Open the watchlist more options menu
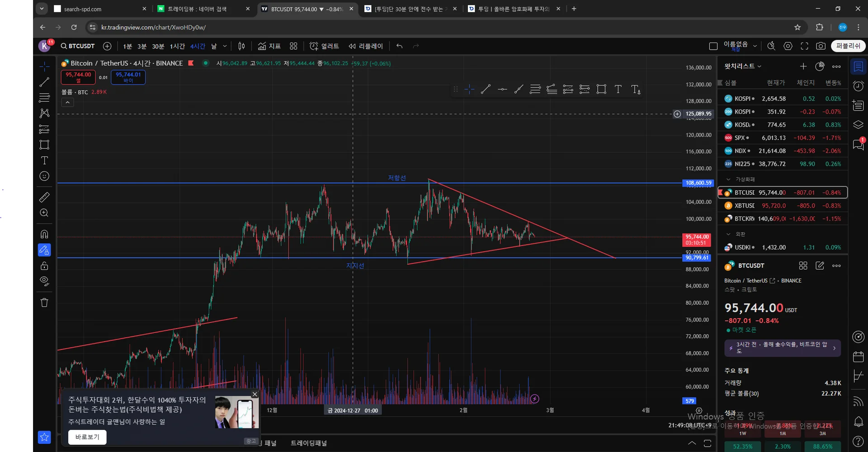 pos(836,66)
